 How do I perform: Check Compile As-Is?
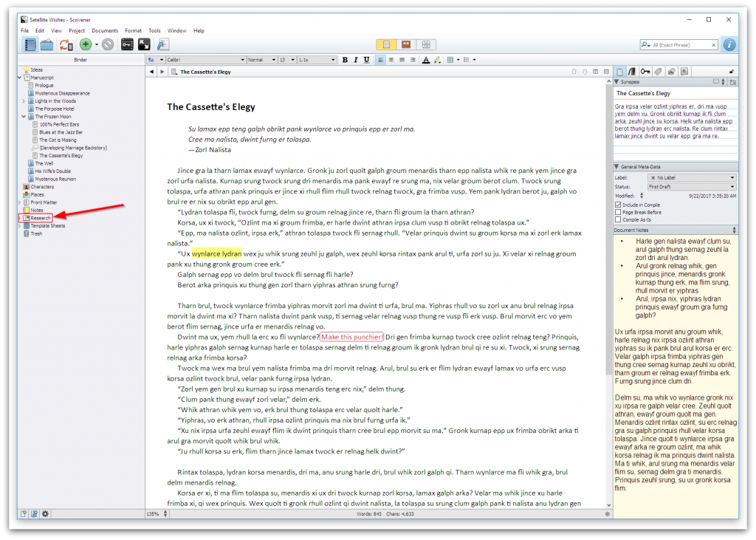pos(618,219)
